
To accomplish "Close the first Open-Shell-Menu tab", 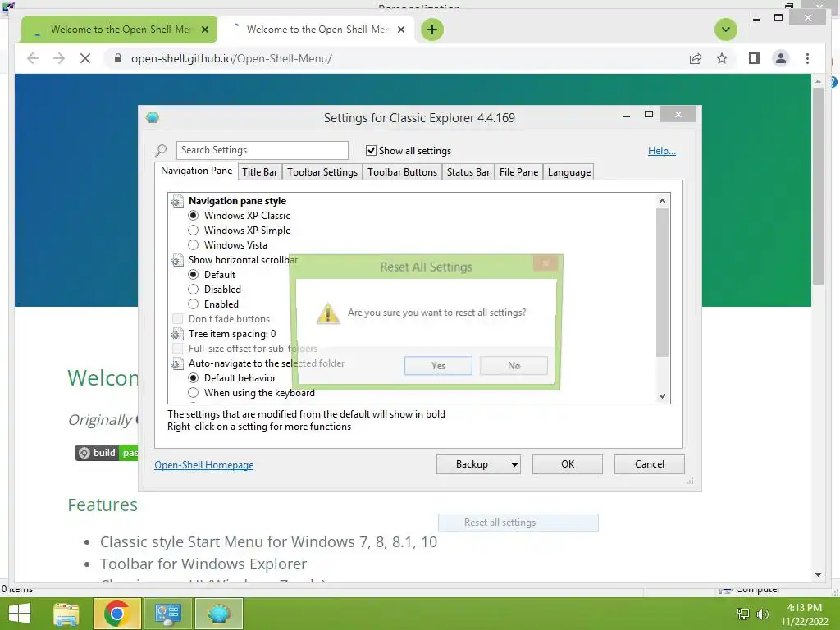I will (x=204, y=30).
